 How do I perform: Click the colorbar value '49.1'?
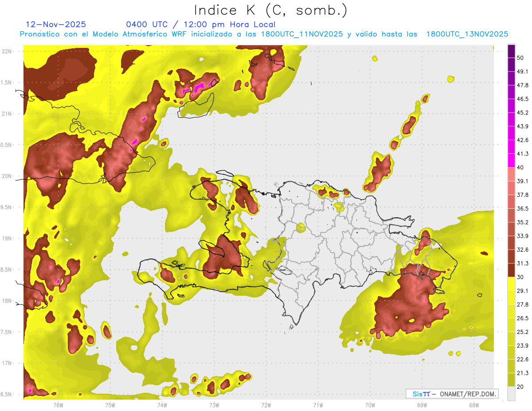(523, 71)
